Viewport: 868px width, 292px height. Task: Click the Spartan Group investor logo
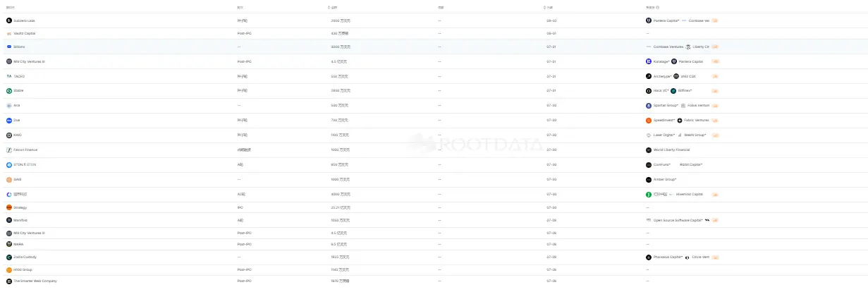pos(649,105)
